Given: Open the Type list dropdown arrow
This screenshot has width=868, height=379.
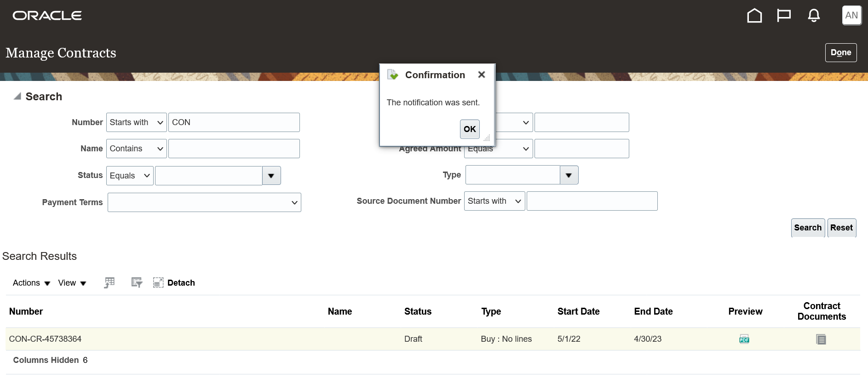Looking at the screenshot, I should pos(569,175).
